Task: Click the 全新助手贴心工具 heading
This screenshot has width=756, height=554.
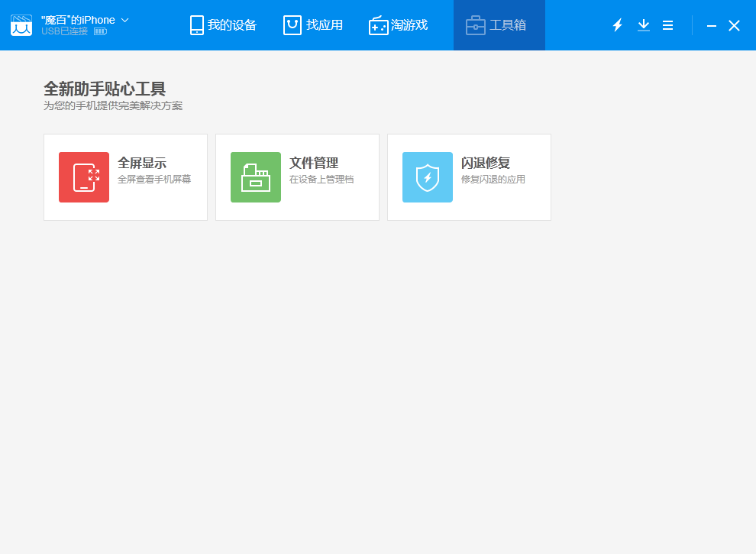Action: pos(105,89)
